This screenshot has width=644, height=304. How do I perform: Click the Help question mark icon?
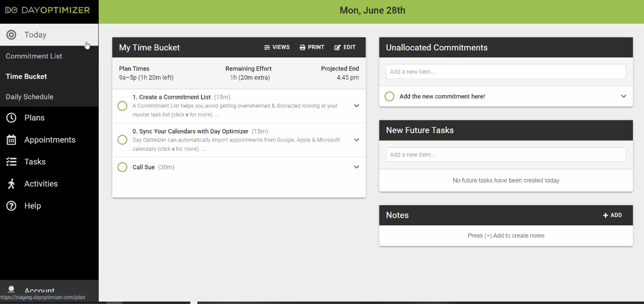point(11,206)
